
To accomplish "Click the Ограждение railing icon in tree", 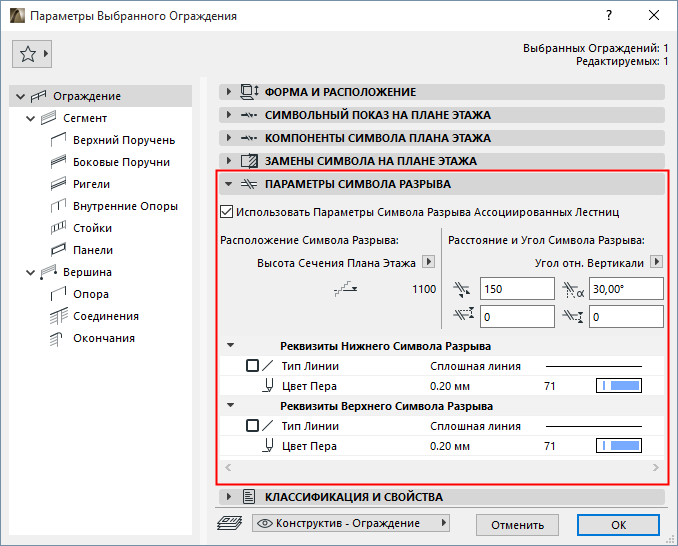I will coord(38,96).
